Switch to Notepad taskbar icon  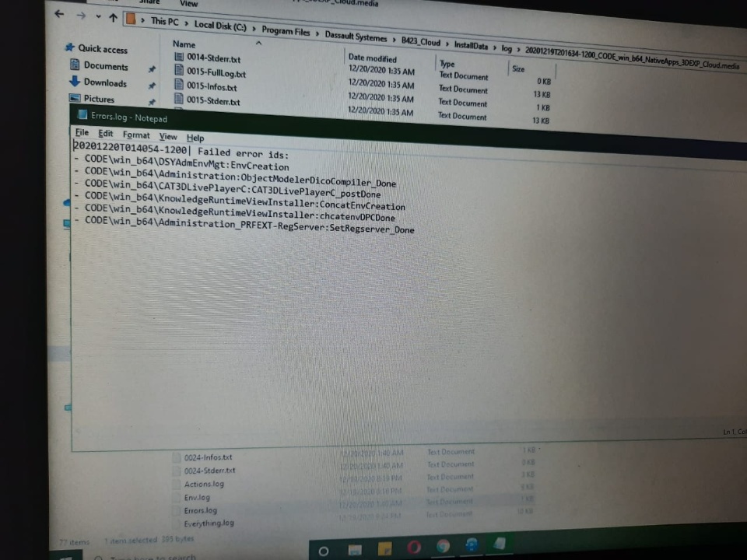500,542
